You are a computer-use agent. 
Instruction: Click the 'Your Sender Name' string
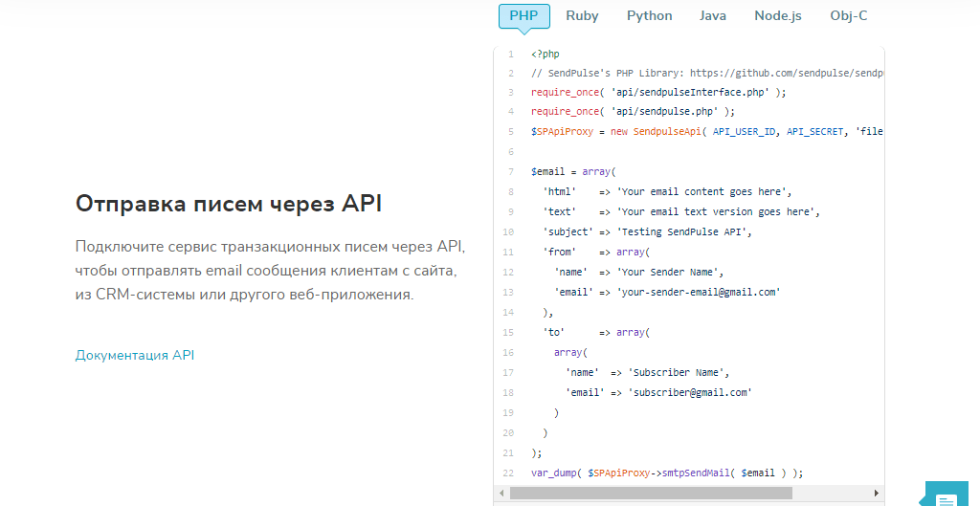[x=667, y=272]
